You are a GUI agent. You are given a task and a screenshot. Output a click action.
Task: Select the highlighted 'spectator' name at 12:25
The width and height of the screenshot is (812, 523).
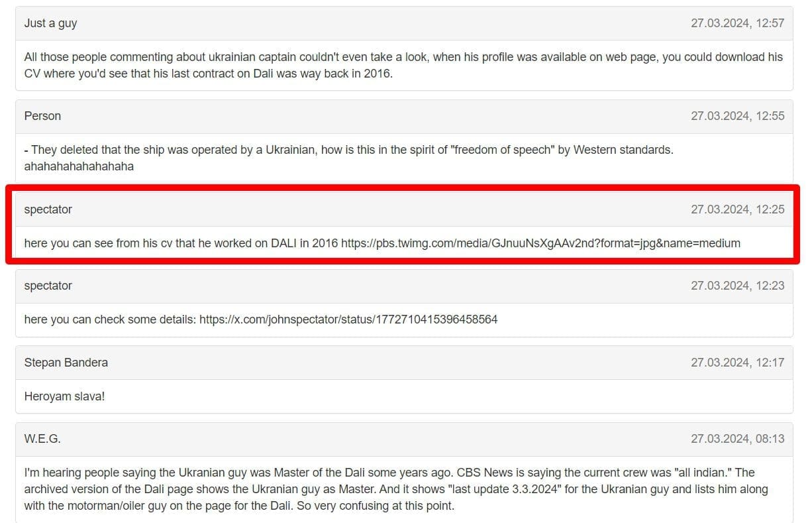coord(48,209)
